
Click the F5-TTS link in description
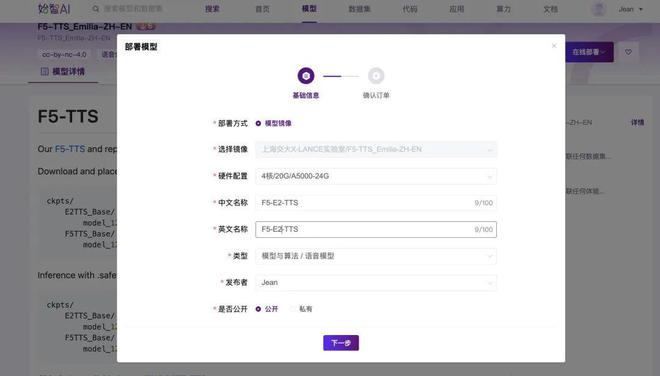[x=70, y=149]
